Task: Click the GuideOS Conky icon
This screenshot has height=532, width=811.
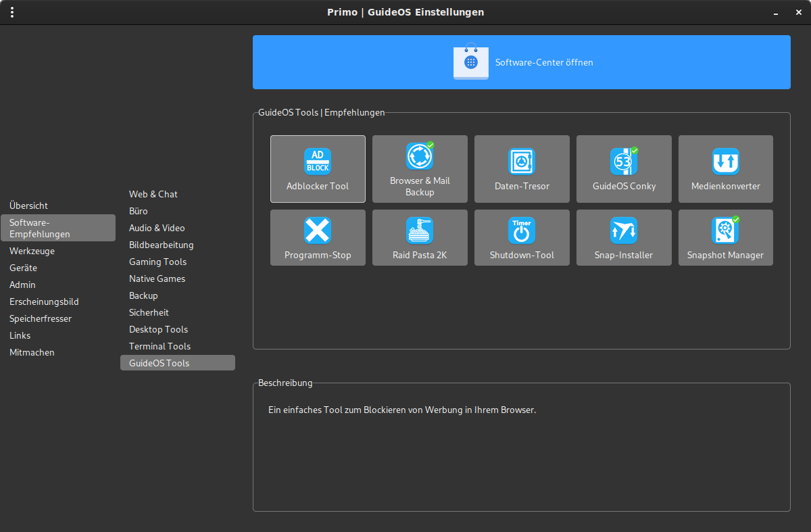Action: tap(624, 162)
